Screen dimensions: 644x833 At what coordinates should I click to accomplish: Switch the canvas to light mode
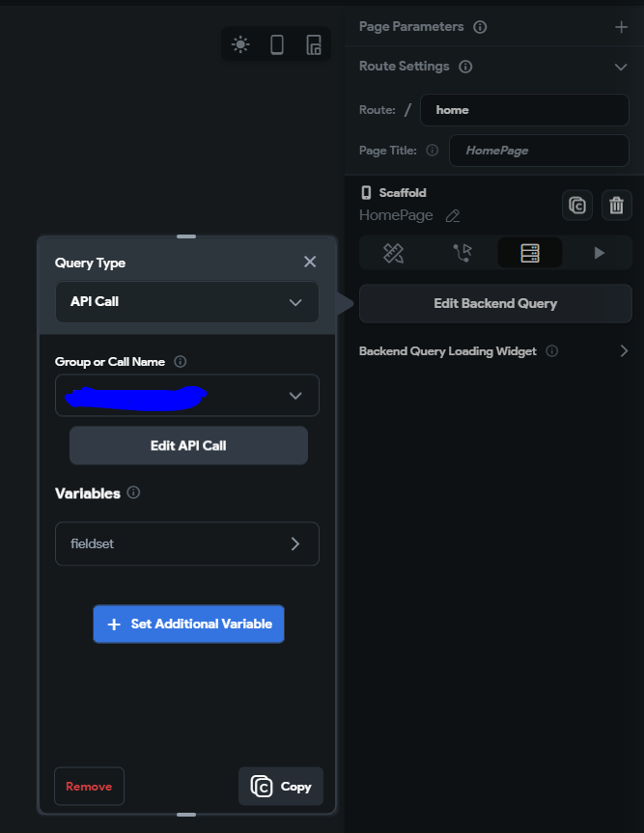tap(240, 43)
